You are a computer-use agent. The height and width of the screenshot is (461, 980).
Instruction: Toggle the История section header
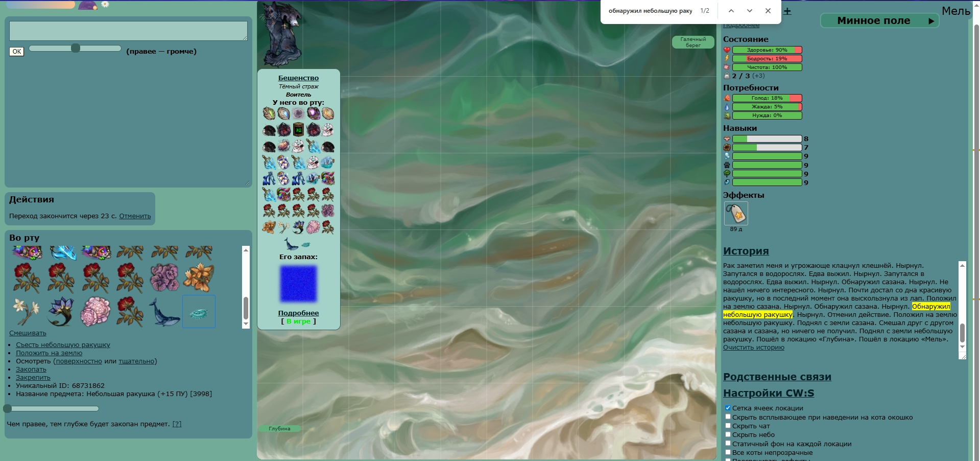[746, 251]
